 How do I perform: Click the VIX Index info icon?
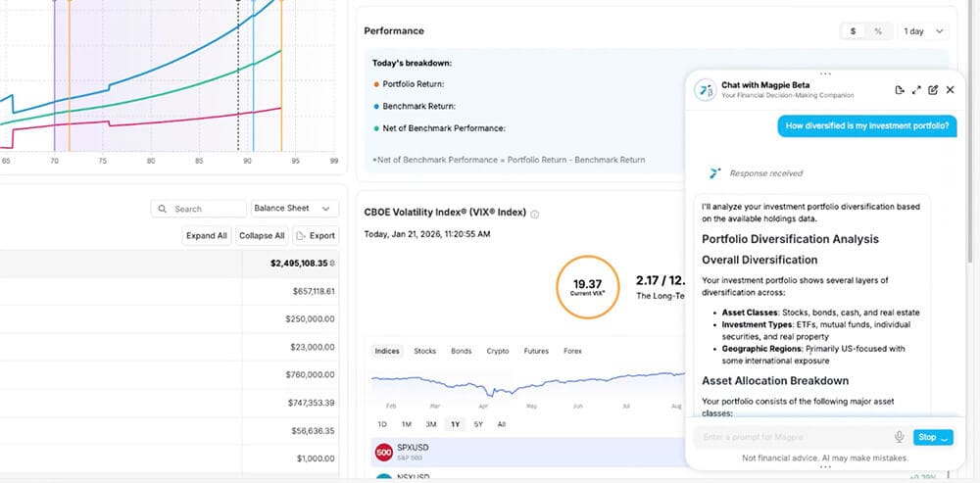pos(534,215)
